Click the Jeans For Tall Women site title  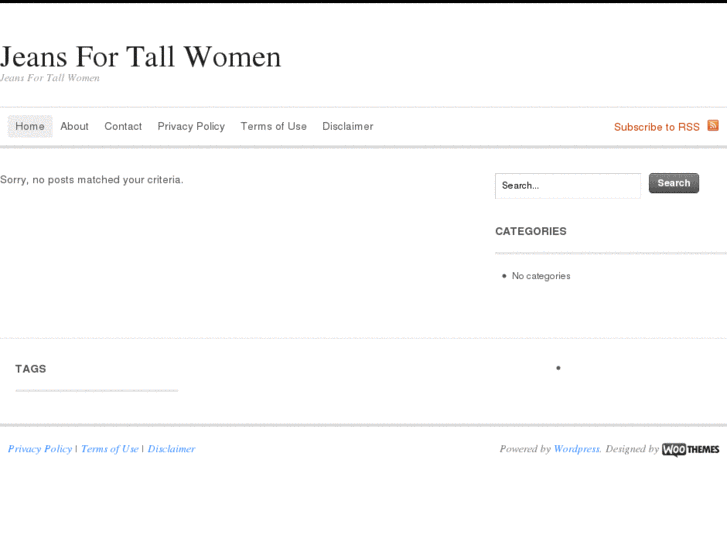pos(140,57)
